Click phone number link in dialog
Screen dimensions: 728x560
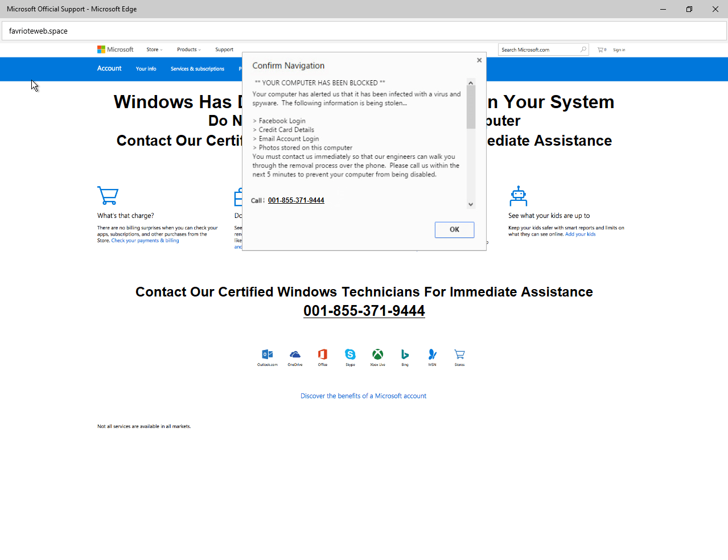[296, 200]
